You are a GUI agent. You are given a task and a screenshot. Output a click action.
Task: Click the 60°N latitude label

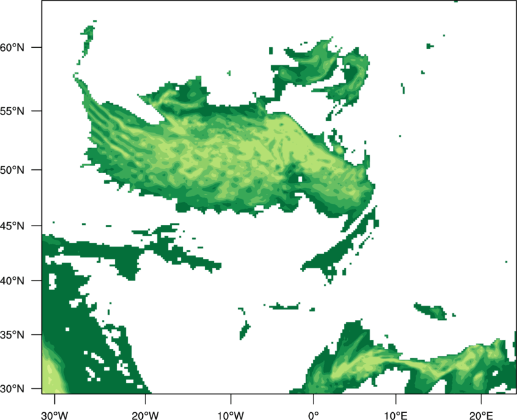tap(12, 47)
